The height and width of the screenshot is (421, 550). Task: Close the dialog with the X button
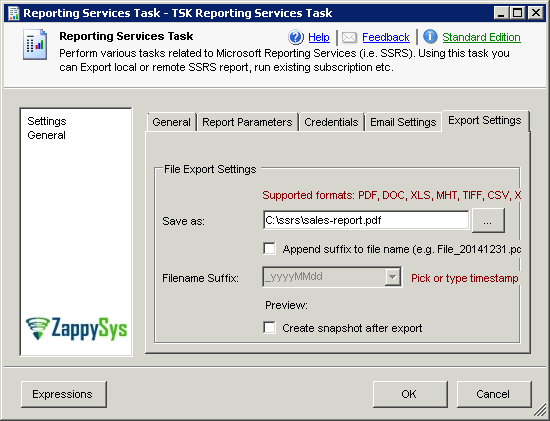pyautogui.click(x=536, y=13)
